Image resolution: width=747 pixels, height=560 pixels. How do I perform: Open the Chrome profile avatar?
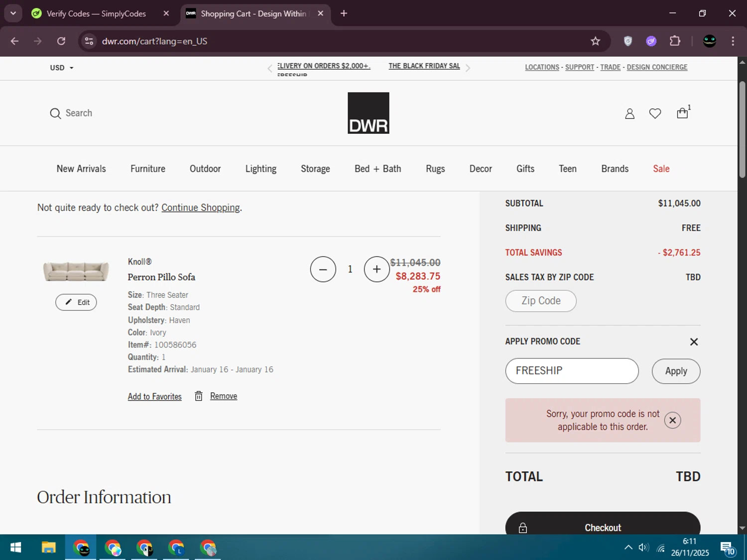(710, 41)
